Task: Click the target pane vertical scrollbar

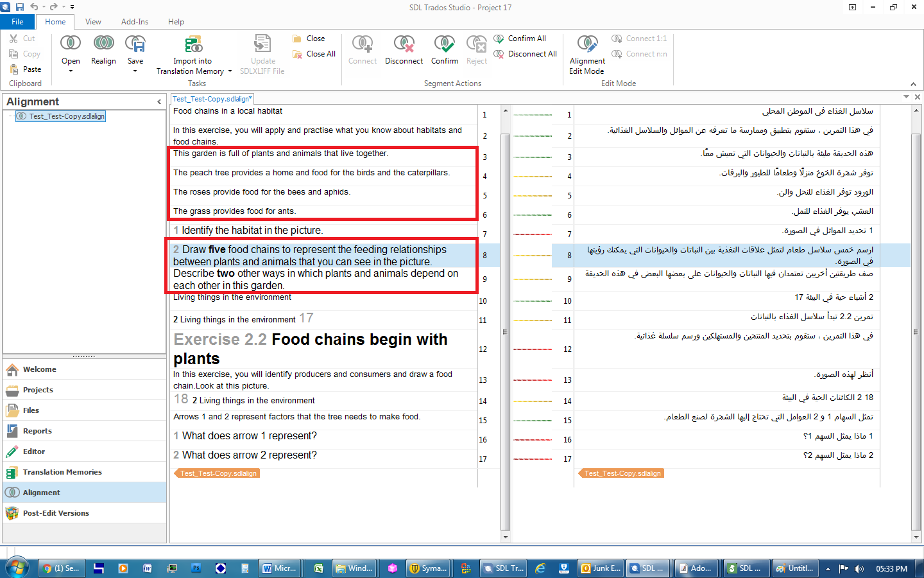Action: [916, 331]
